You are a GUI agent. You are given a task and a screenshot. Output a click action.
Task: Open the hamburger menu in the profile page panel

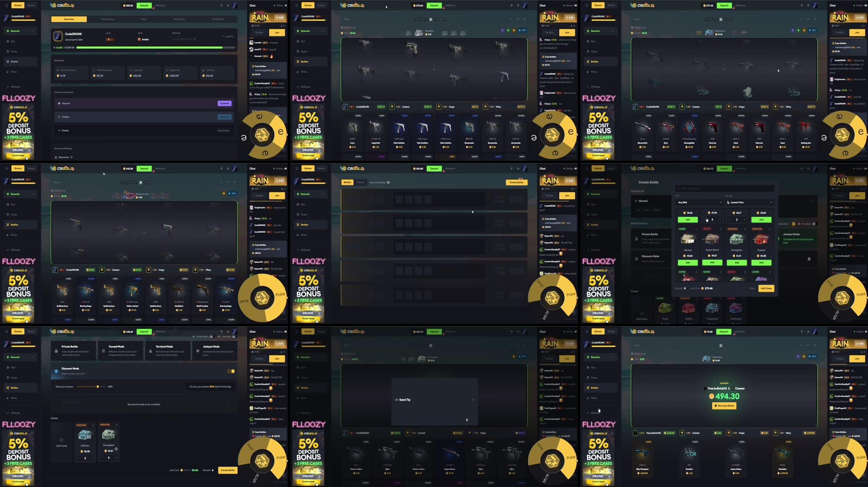coord(6,5)
